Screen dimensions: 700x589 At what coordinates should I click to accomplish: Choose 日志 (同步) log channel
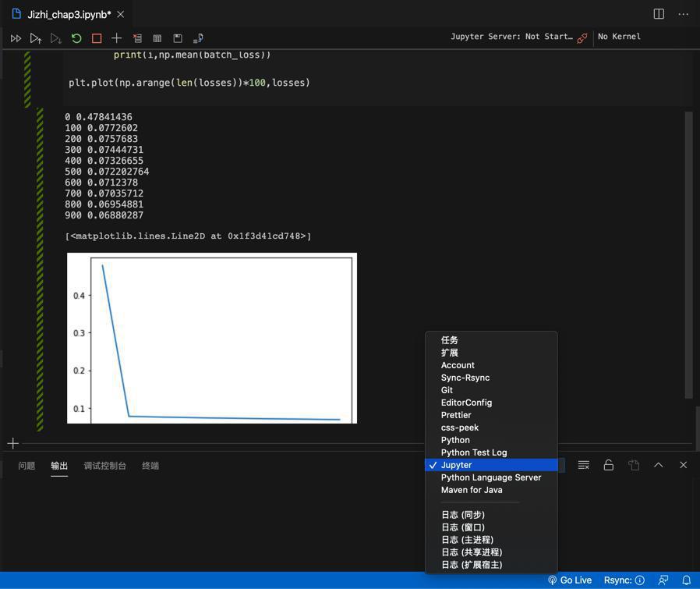[492, 515]
